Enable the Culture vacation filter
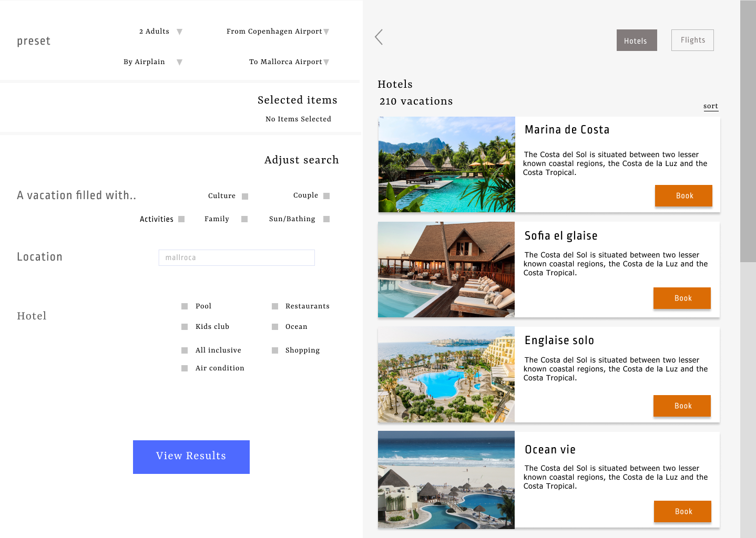The width and height of the screenshot is (756, 538). coord(244,195)
